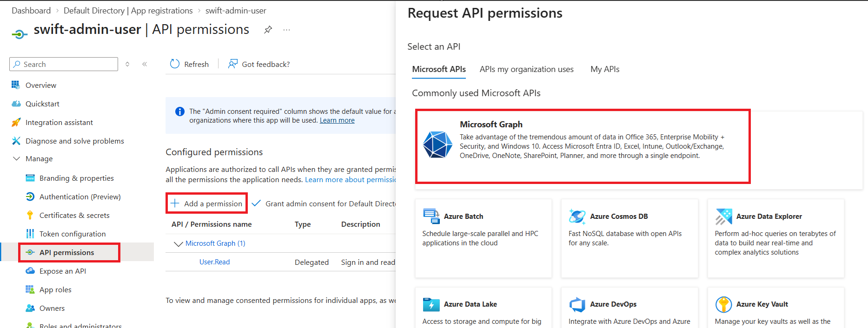
Task: Click the swift-admin-user app icon in header
Action: (19, 34)
